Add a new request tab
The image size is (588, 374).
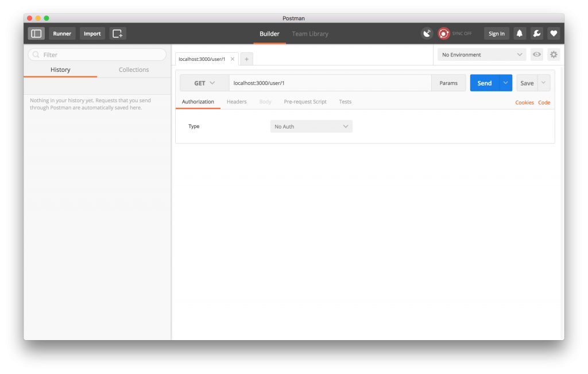tap(246, 59)
